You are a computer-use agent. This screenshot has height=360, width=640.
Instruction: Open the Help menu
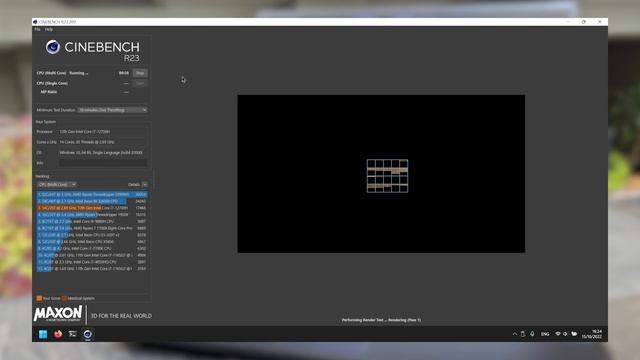tap(49, 29)
